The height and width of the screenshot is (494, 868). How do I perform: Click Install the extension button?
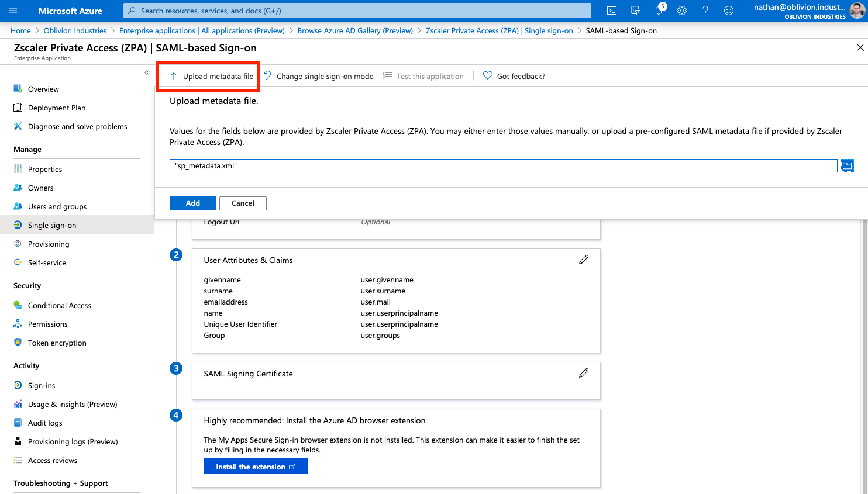click(256, 467)
